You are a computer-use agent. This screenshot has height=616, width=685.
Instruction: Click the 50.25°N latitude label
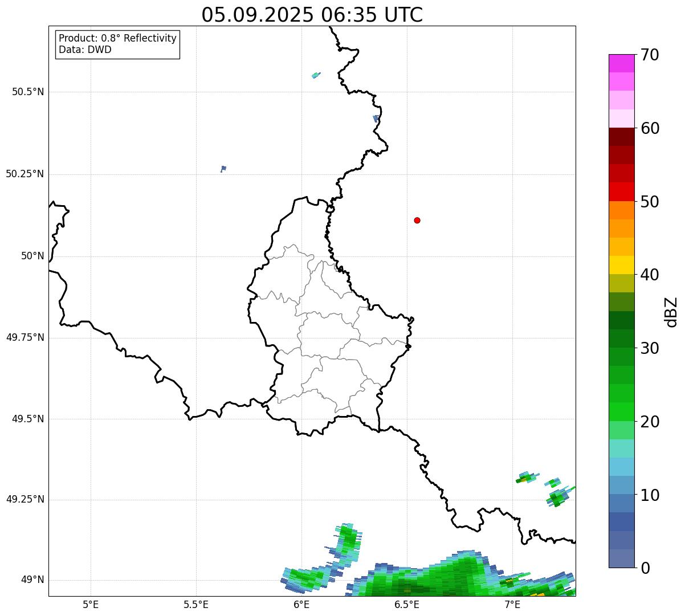click(x=25, y=174)
